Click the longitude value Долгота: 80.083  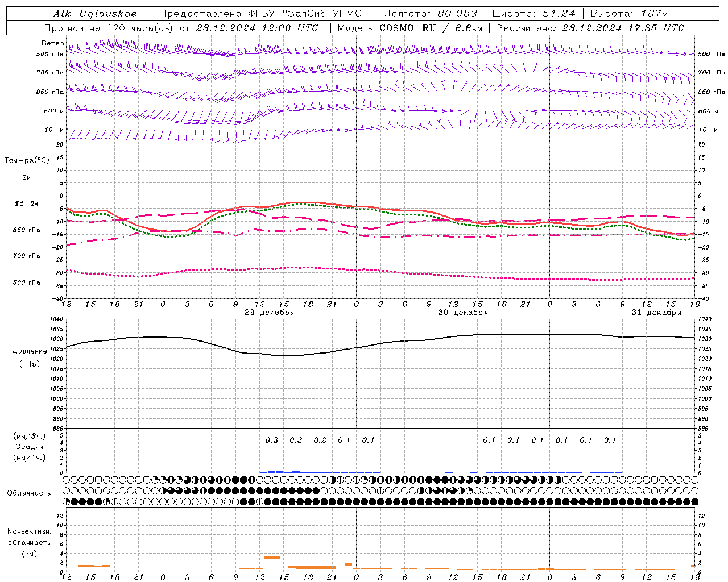[431, 14]
